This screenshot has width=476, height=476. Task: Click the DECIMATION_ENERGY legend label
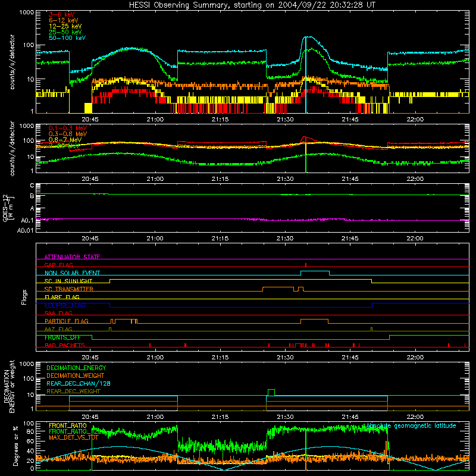pos(76,368)
